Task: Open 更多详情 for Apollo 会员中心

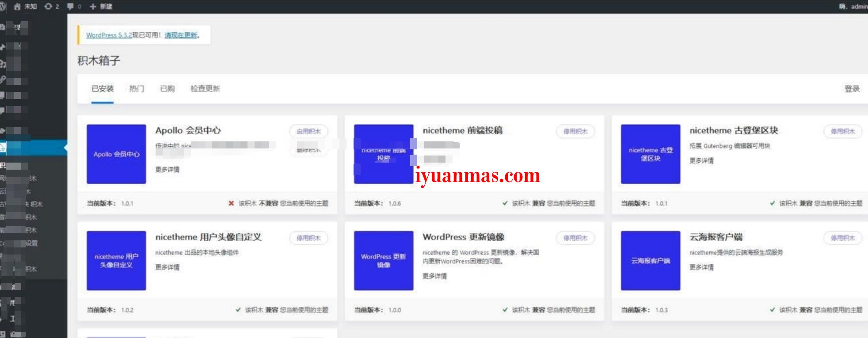Action: pyautogui.click(x=167, y=169)
